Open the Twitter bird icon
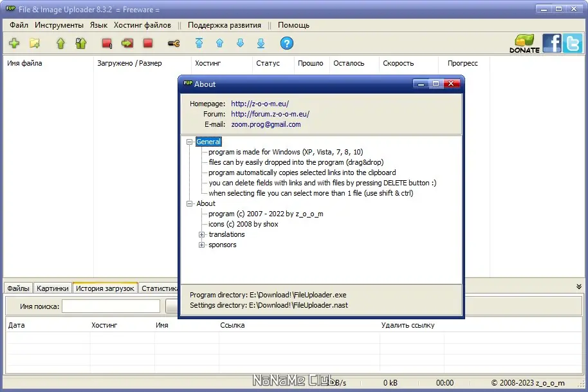 tap(573, 42)
